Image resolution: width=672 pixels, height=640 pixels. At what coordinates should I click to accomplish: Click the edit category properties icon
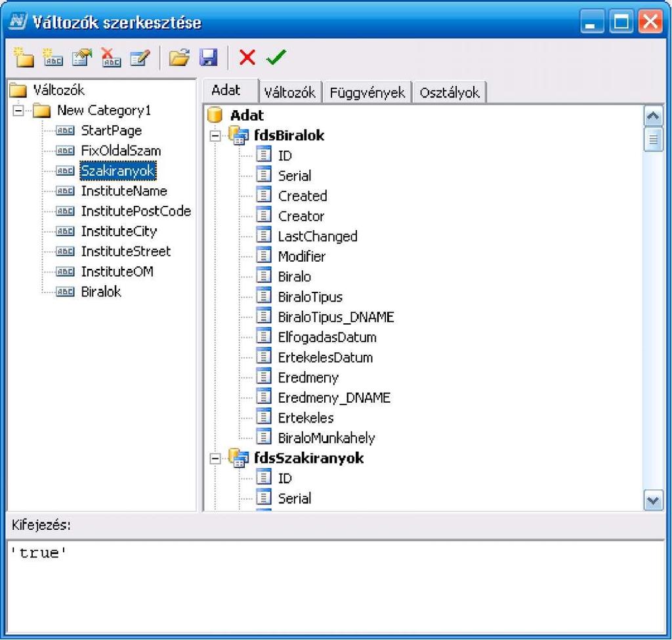(82, 57)
